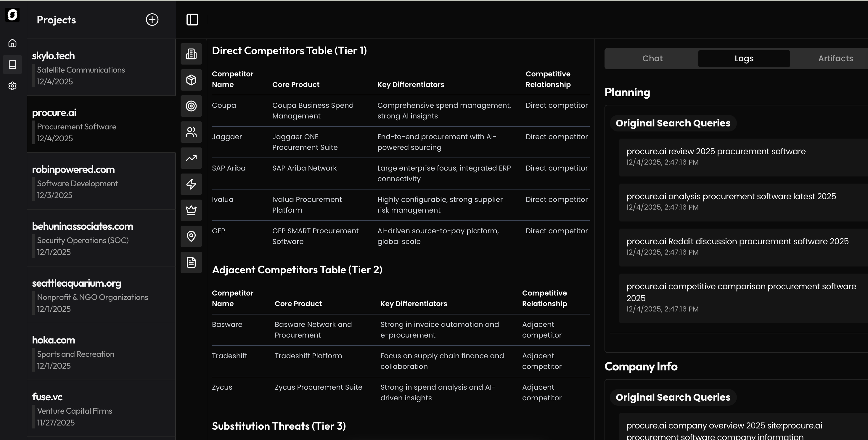Select the map pin location section icon
The width and height of the screenshot is (868, 440).
point(191,236)
